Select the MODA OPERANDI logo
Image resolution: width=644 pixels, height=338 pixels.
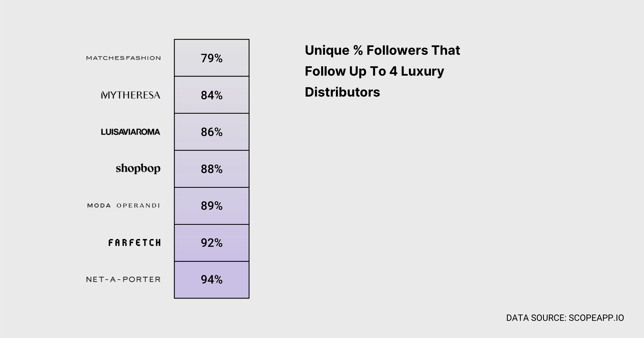click(123, 205)
